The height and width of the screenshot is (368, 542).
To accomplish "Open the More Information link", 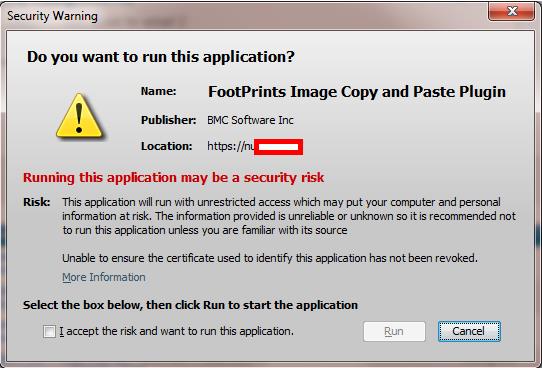I will point(104,277).
